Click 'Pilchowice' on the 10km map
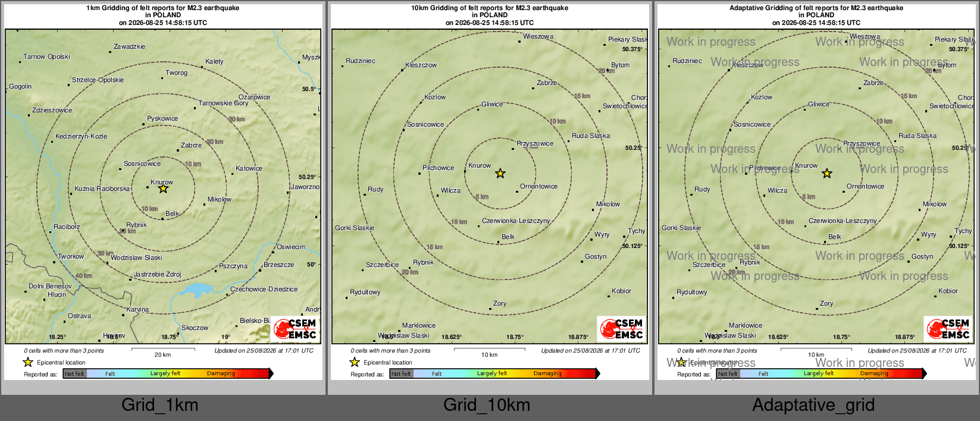Screen dimensions: 980x421 click(438, 168)
